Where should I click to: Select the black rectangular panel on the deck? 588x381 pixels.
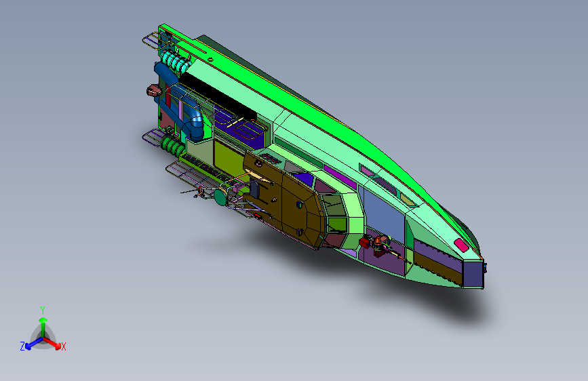click(x=219, y=96)
